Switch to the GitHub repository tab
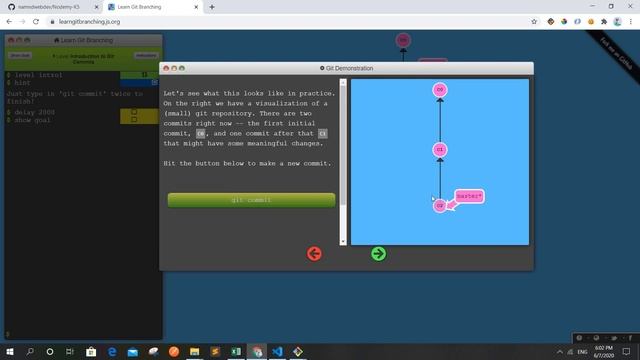 (x=49, y=7)
